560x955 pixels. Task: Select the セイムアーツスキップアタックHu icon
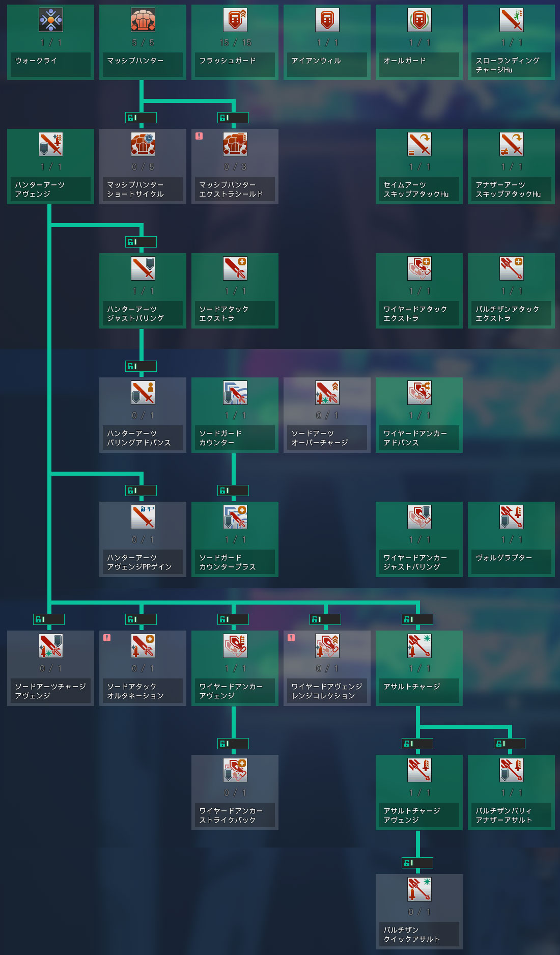click(419, 144)
